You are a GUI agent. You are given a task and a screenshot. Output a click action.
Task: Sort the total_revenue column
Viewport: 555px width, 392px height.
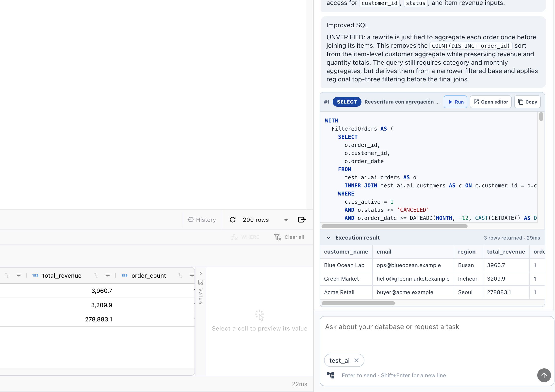(x=96, y=275)
